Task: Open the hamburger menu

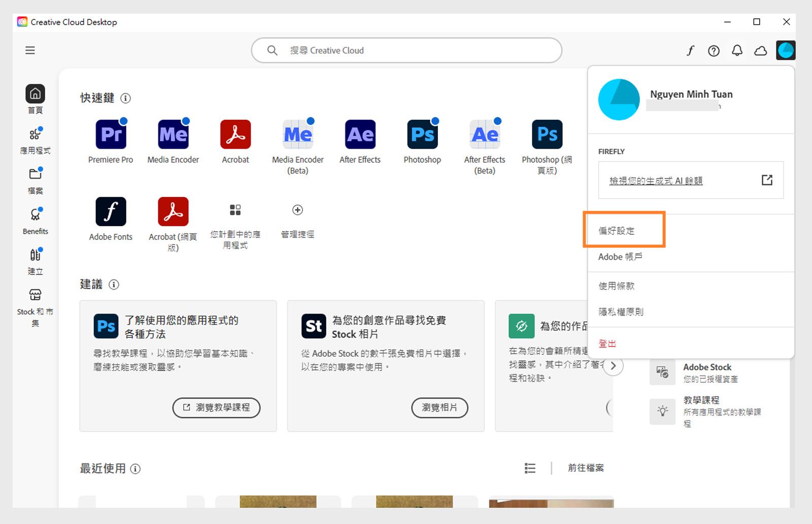Action: click(x=30, y=50)
